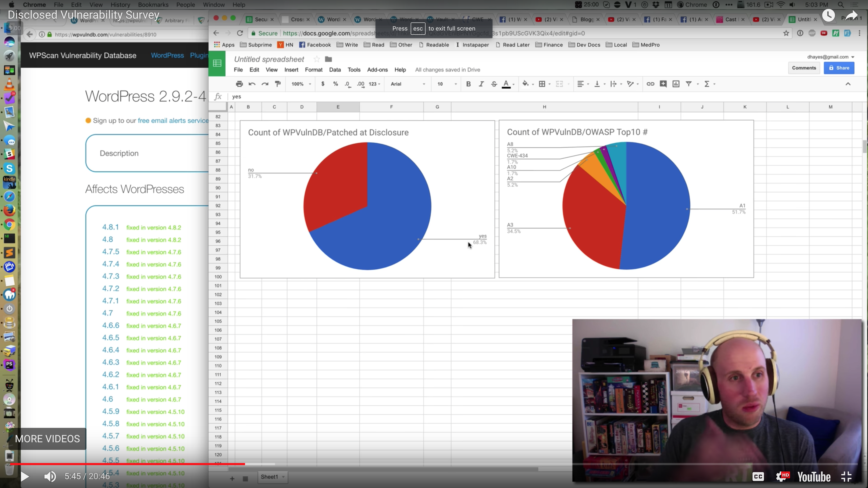Redo with the toolbar redo arrow
The width and height of the screenshot is (868, 488).
(265, 84)
